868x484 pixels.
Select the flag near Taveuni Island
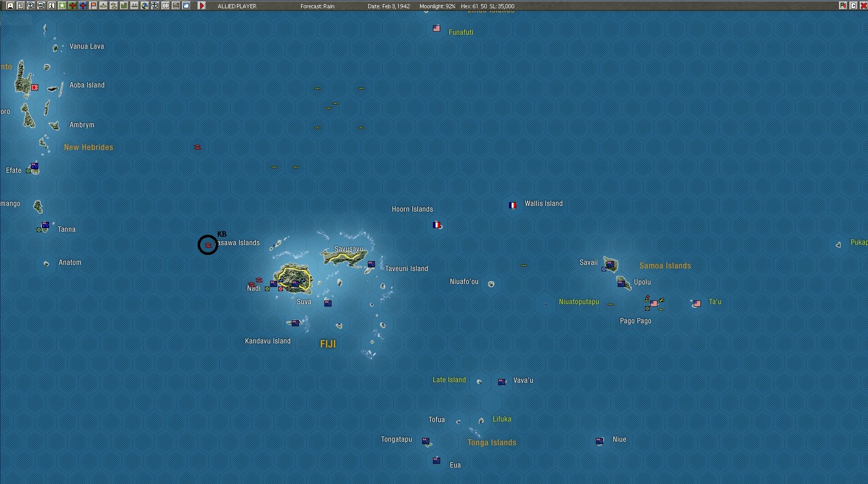click(371, 264)
